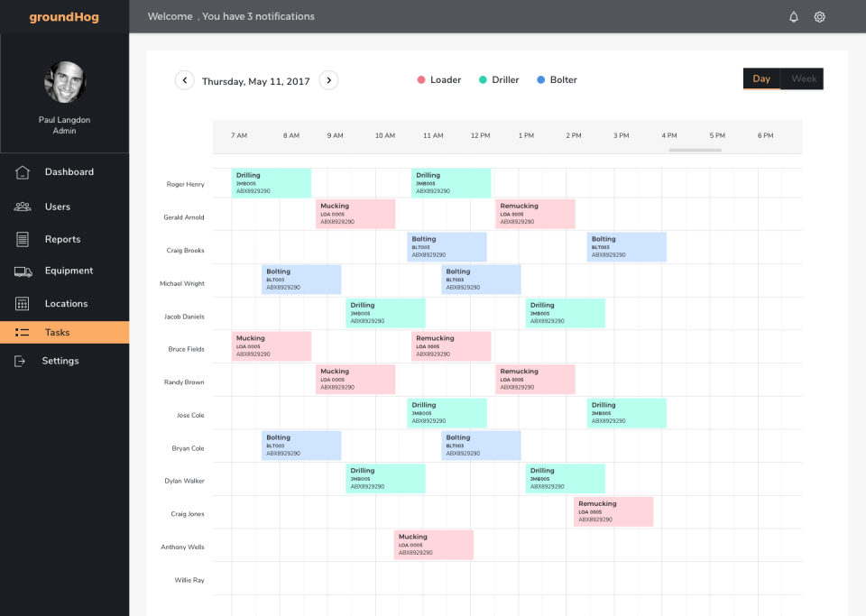
Task: Go to previous day with left arrow
Action: point(184,80)
